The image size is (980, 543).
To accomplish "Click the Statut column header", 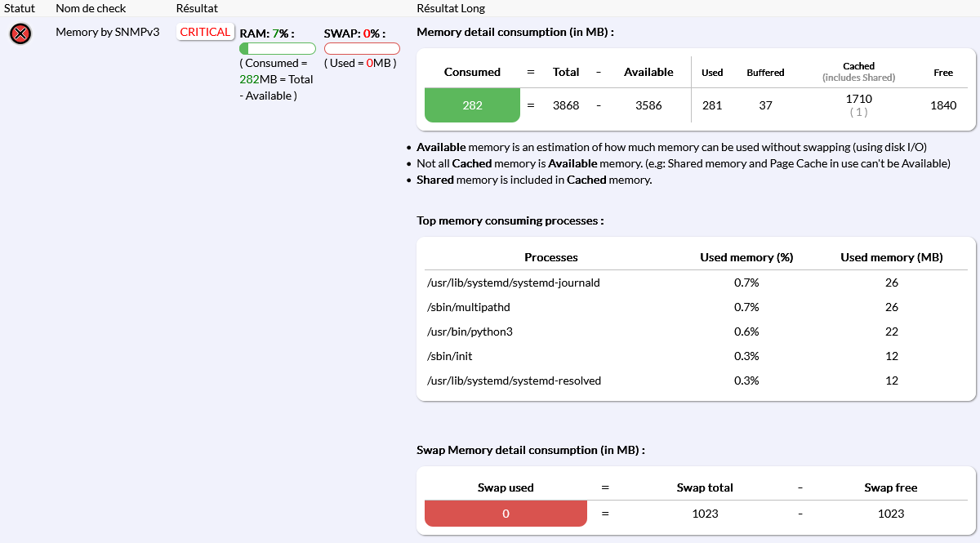I will pos(20,8).
